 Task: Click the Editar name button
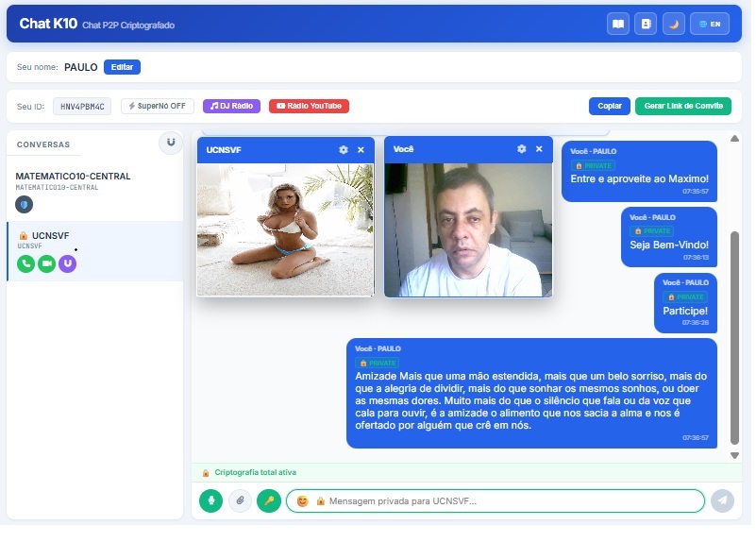(x=122, y=67)
